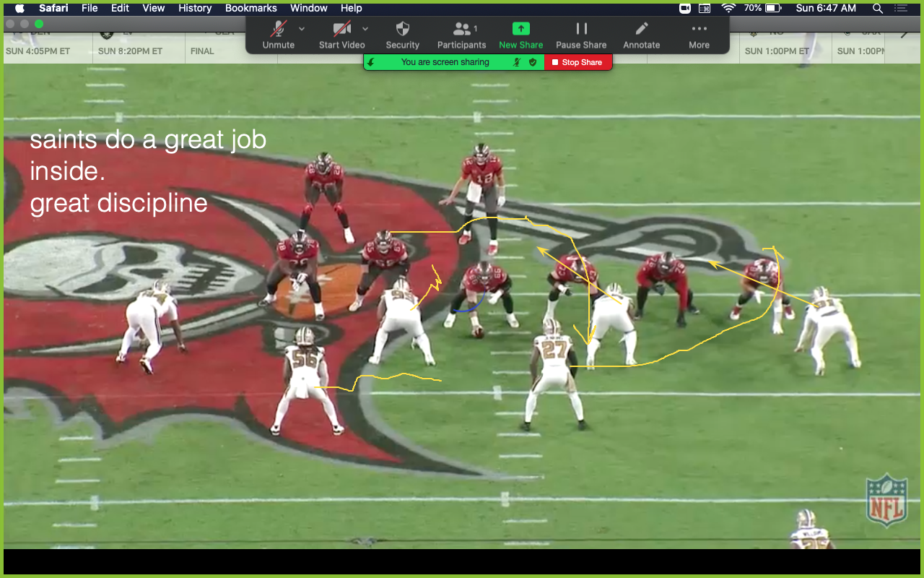Click the battery indicator in menu bar
This screenshot has height=578, width=924.
click(762, 8)
